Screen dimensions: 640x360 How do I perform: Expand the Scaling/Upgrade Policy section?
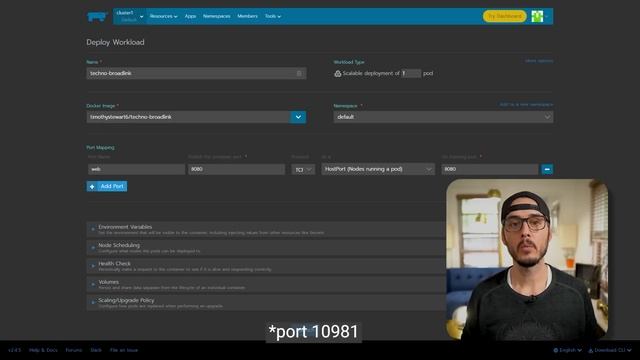[266, 303]
